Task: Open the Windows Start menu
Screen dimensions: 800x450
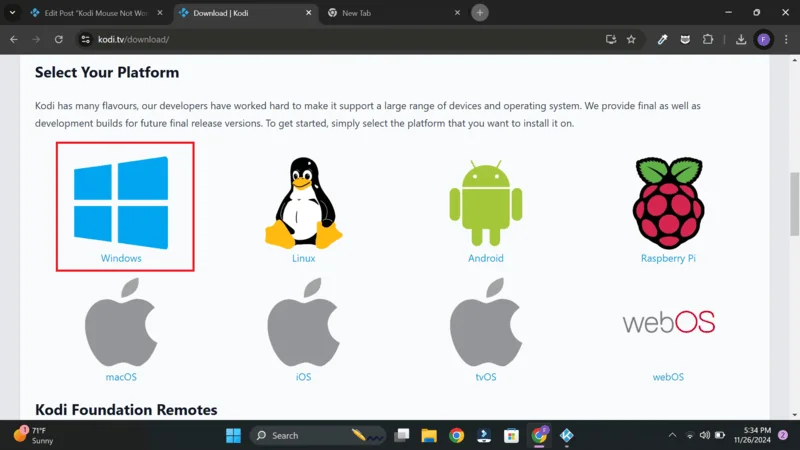Action: [x=233, y=435]
